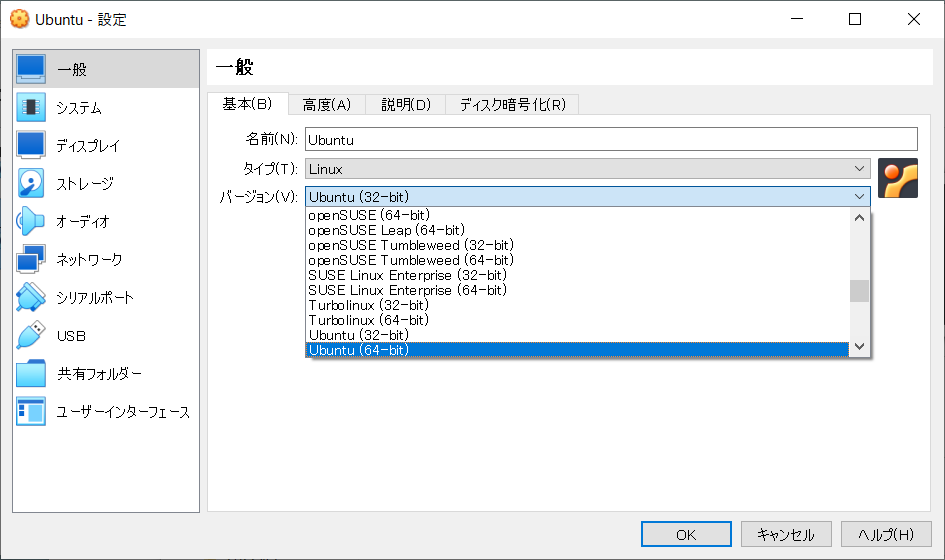
Task: Select openSUSE Leap (64-bit) from the list
Action: (577, 230)
